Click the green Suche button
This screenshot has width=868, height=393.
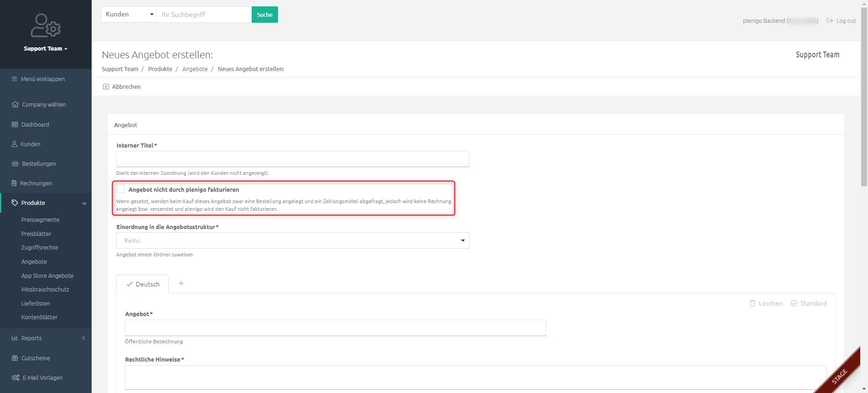(264, 15)
